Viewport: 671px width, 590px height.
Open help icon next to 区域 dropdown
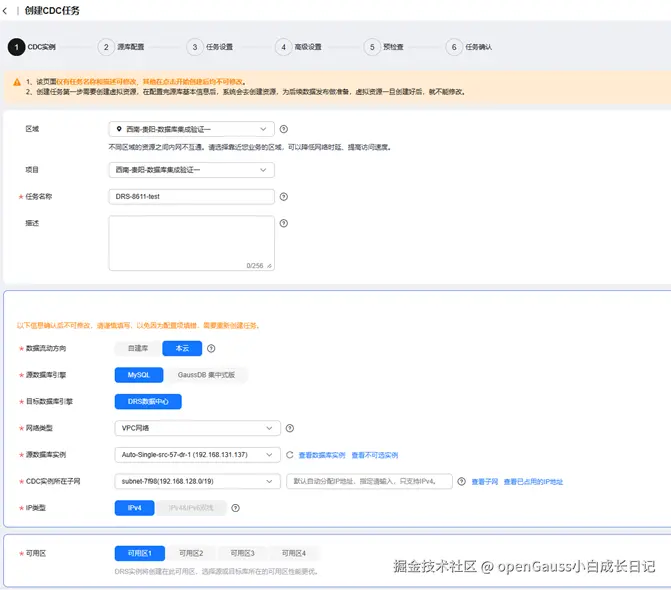click(284, 129)
